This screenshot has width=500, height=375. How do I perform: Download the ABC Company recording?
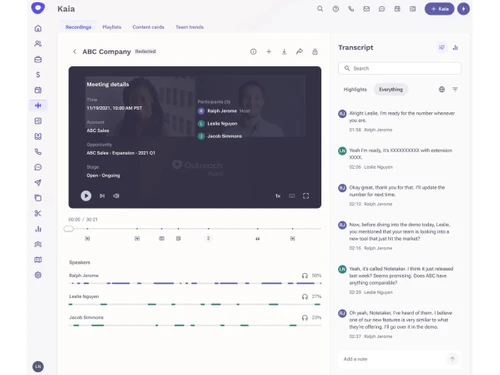tap(284, 52)
